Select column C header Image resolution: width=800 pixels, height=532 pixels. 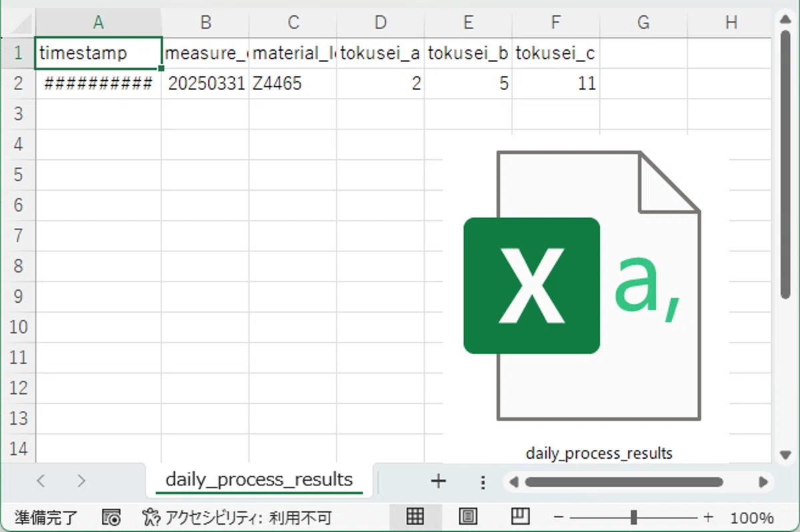point(293,23)
